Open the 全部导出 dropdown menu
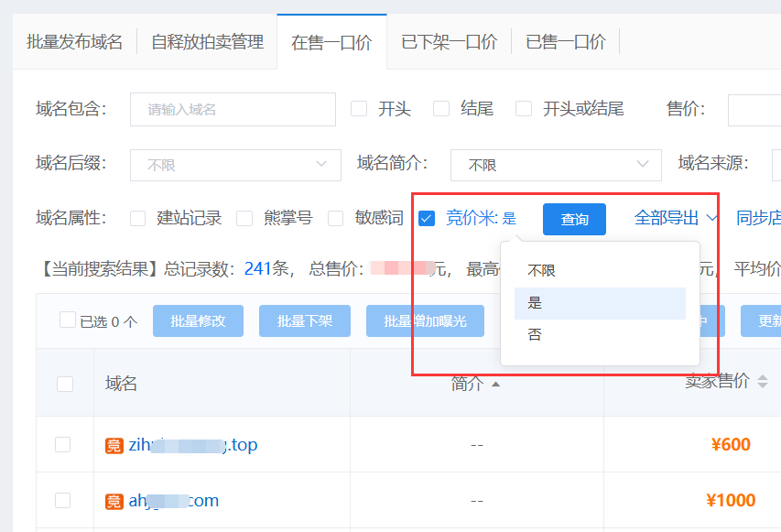The width and height of the screenshot is (781, 532). pos(676,218)
